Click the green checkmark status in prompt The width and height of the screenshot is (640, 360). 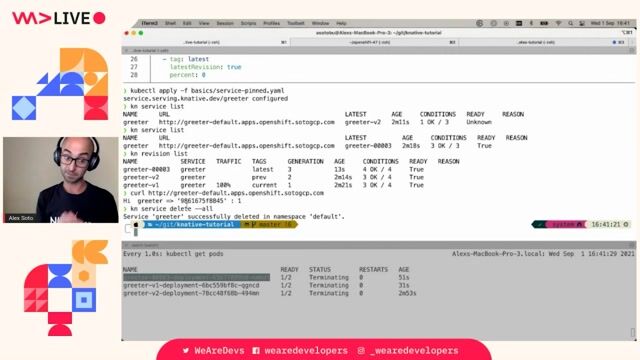[539, 224]
